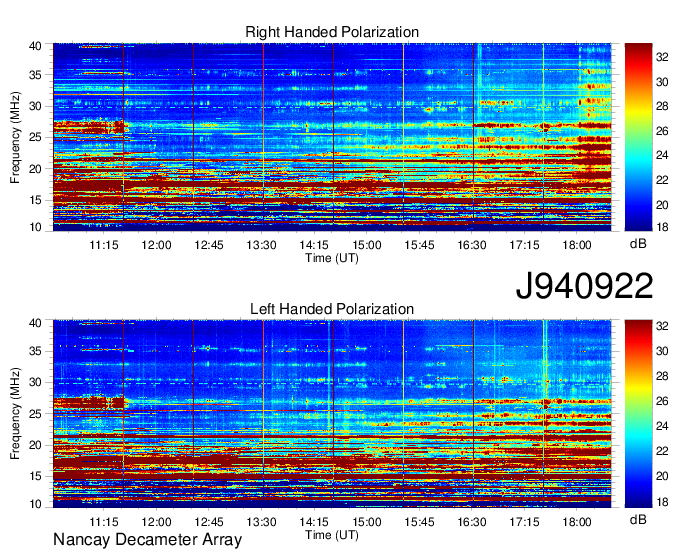Click the 15:00 time tick on Right Handed plot
The height and width of the screenshot is (552, 680).
(366, 245)
